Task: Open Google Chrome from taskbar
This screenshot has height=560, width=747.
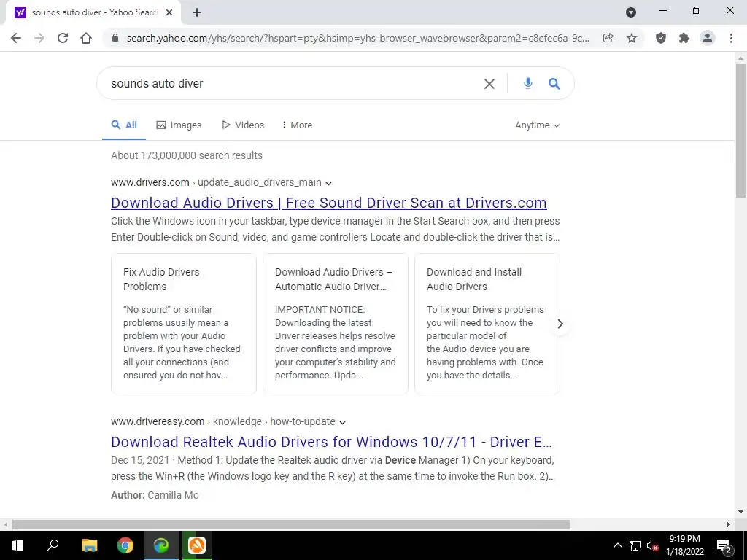Action: click(x=125, y=545)
